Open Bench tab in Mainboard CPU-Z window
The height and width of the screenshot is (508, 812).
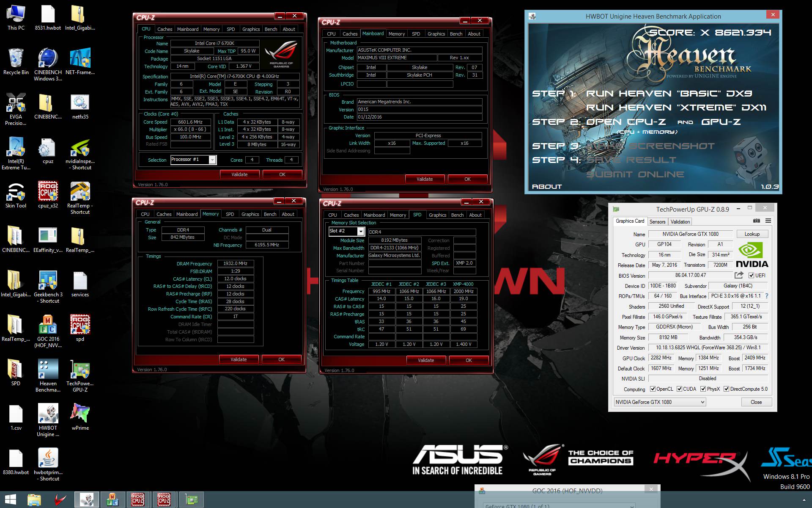tap(456, 34)
